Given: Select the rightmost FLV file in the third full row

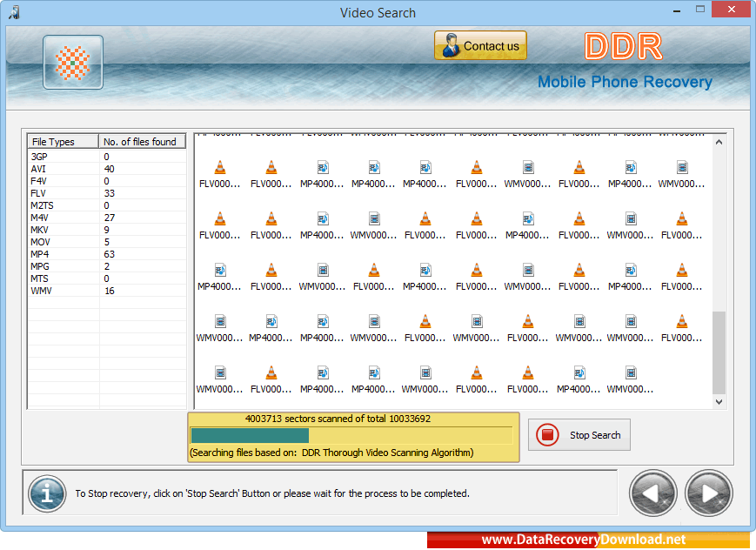Looking at the screenshot, I should point(682,277).
